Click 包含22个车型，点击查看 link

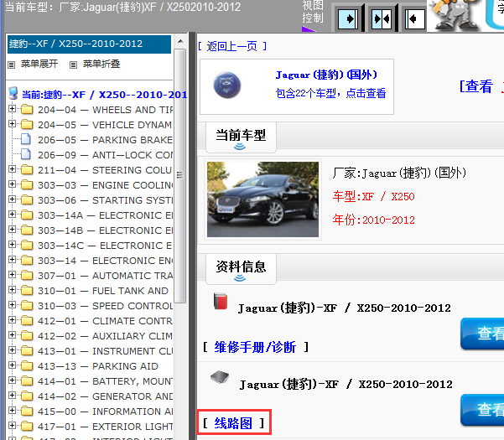(330, 94)
